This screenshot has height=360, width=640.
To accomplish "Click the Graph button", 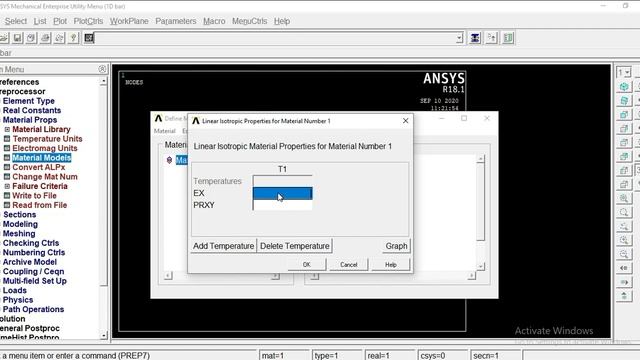I will pyautogui.click(x=396, y=246).
